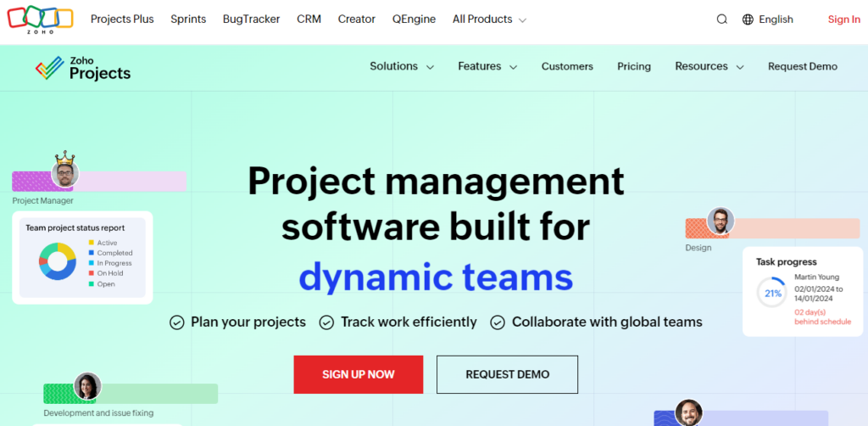Click the Project Manager purple bar
The width and height of the screenshot is (868, 426).
(99, 182)
